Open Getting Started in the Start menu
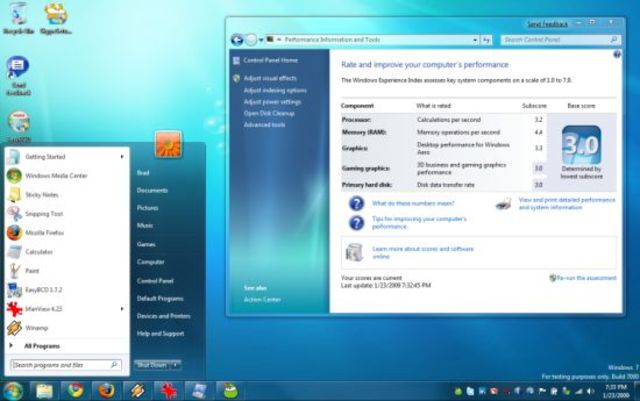This screenshot has height=401, width=640. click(x=65, y=157)
